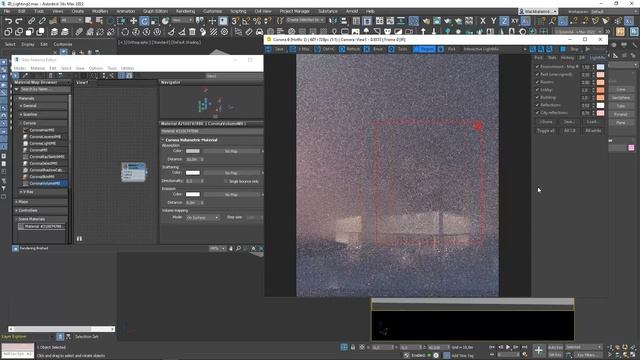Screen dimensions: 640x360
Task: Toggle the Percent Snap tool
Action: pyautogui.click(x=257, y=20)
